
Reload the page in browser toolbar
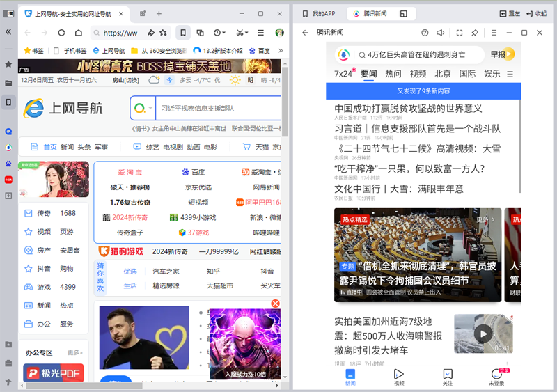61,33
